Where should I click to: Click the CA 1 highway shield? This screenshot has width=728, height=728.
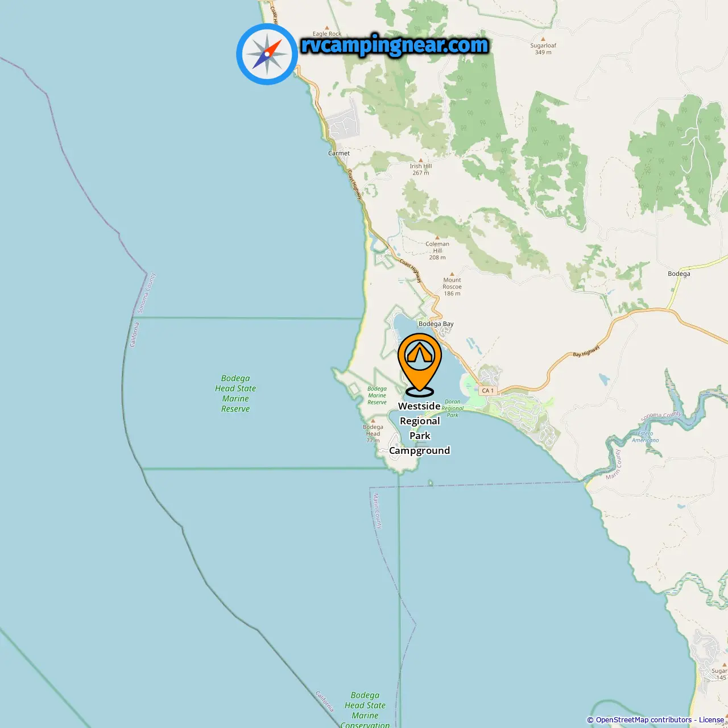tap(487, 391)
